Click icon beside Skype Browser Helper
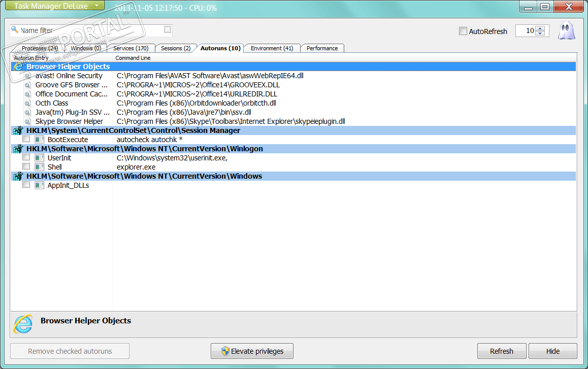 point(27,121)
